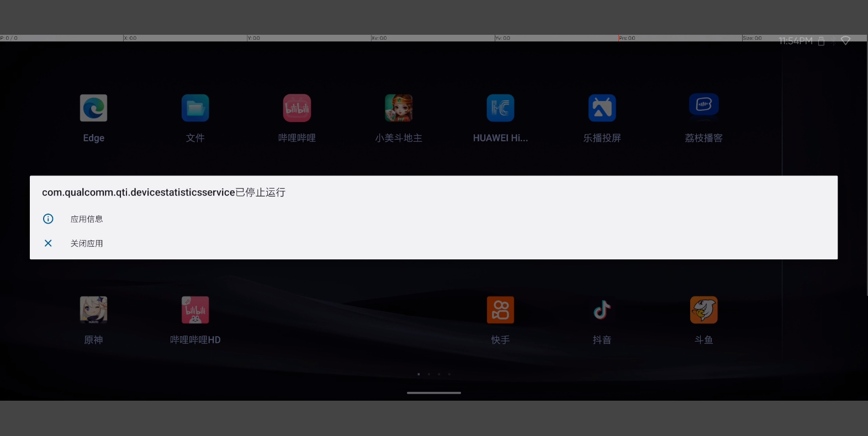Tap the 原神 label text
868x436 pixels.
(x=94, y=340)
